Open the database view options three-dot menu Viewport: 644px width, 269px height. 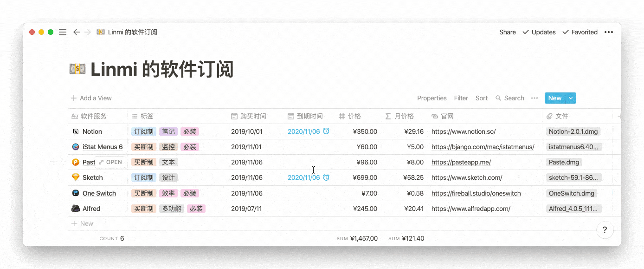[535, 98]
